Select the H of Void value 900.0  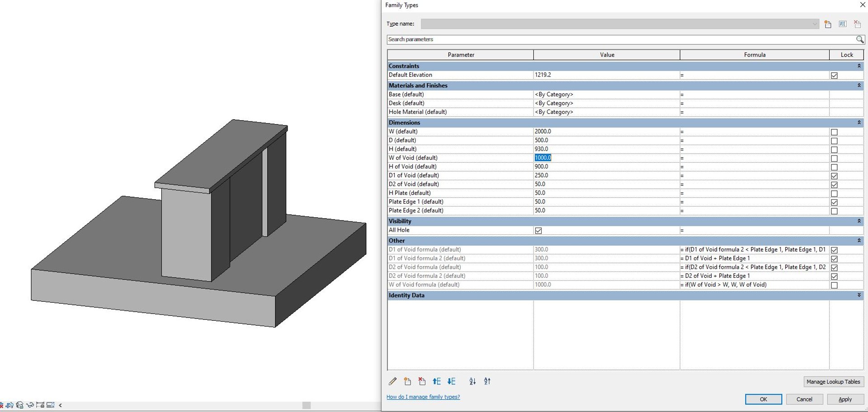pos(607,167)
